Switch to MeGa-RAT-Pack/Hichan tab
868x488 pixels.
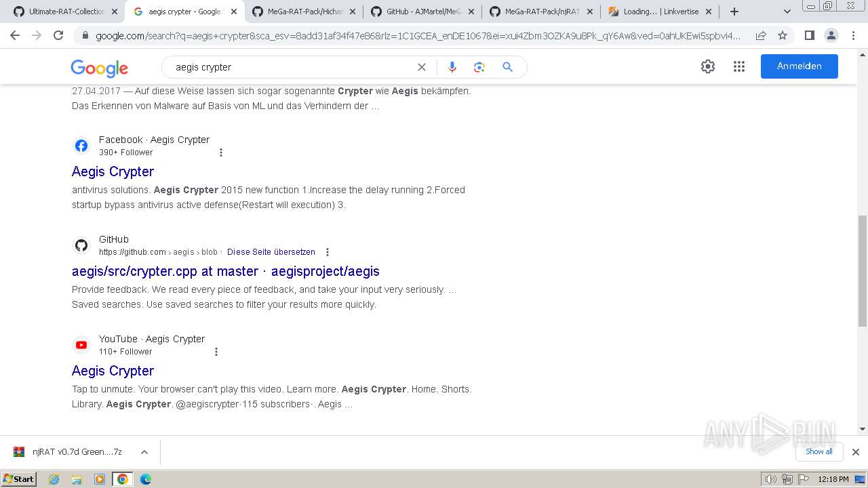pyautogui.click(x=304, y=12)
